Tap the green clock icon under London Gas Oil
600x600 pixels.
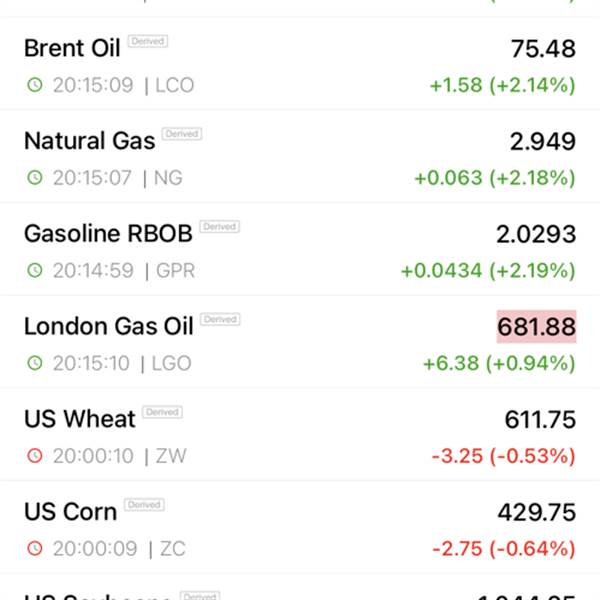[x=35, y=363]
